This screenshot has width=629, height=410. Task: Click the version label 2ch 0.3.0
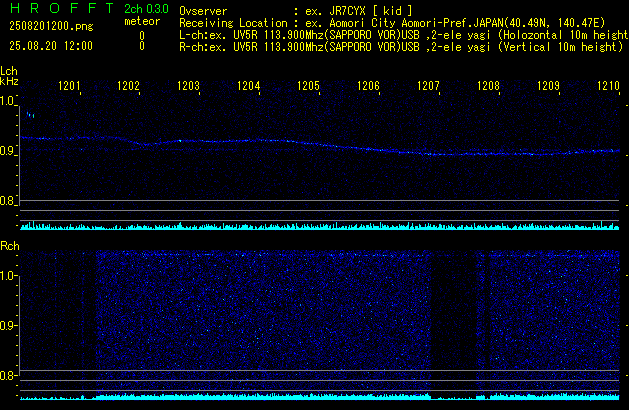coord(146,9)
